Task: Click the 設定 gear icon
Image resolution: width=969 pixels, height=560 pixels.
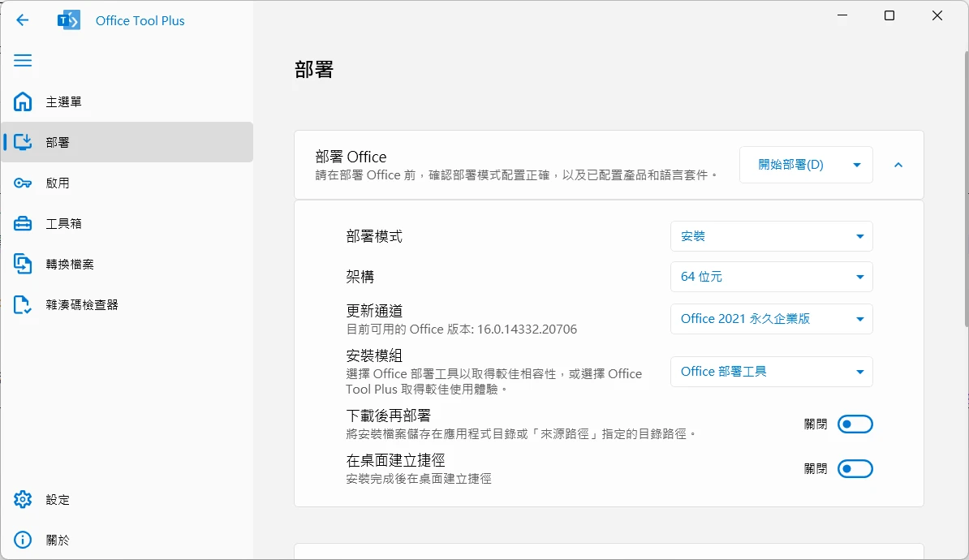Action: point(23,500)
